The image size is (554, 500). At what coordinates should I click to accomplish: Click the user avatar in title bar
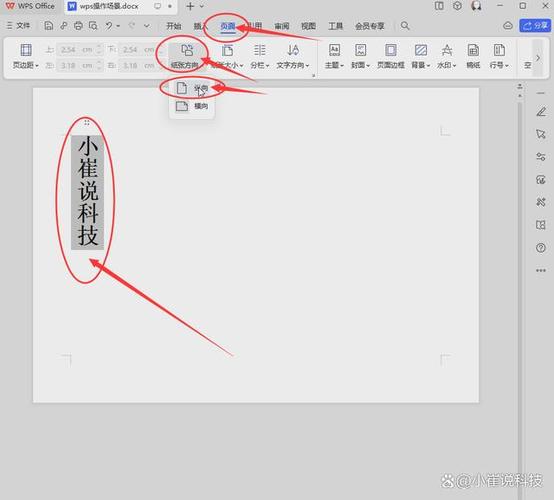click(476, 6)
